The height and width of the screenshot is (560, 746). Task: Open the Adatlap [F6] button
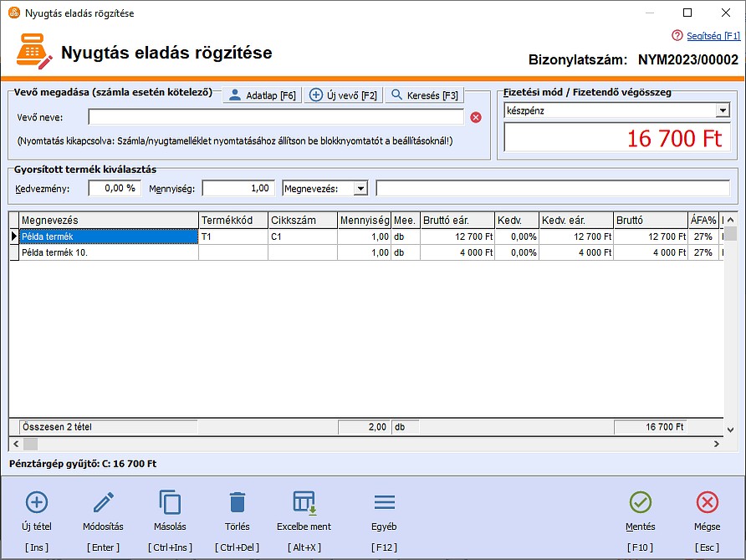(x=262, y=95)
